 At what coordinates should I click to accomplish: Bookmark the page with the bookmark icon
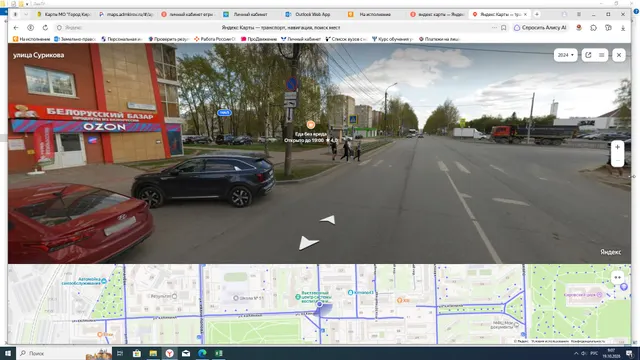(x=504, y=28)
